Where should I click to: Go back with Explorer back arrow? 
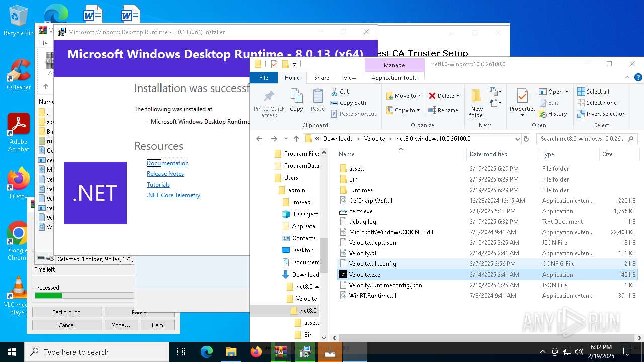[x=259, y=139]
